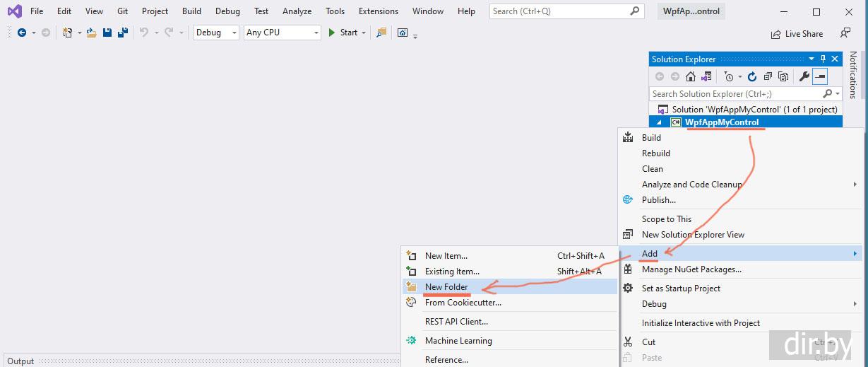
Task: Open the Help menu
Action: click(x=466, y=11)
